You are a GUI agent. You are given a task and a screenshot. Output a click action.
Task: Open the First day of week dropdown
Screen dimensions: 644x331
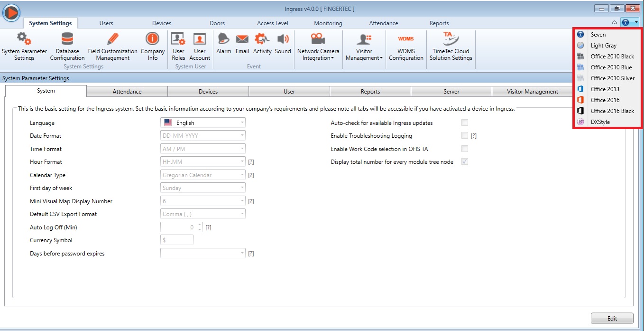(203, 188)
